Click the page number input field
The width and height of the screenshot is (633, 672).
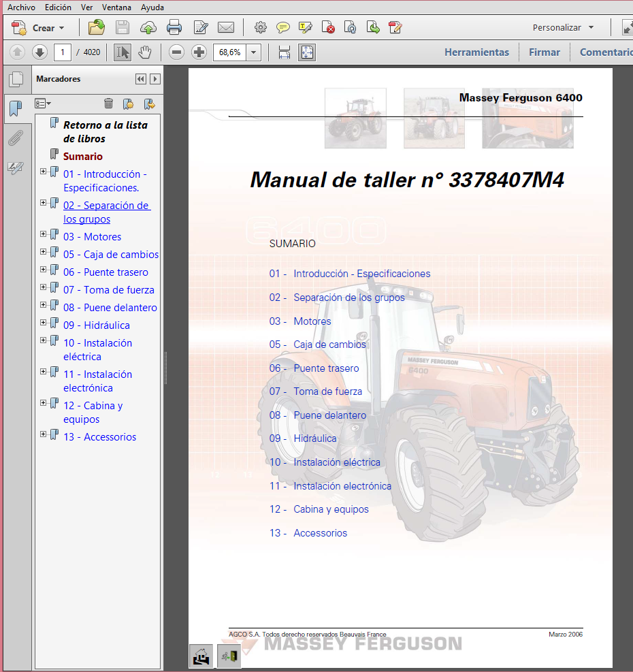63,52
